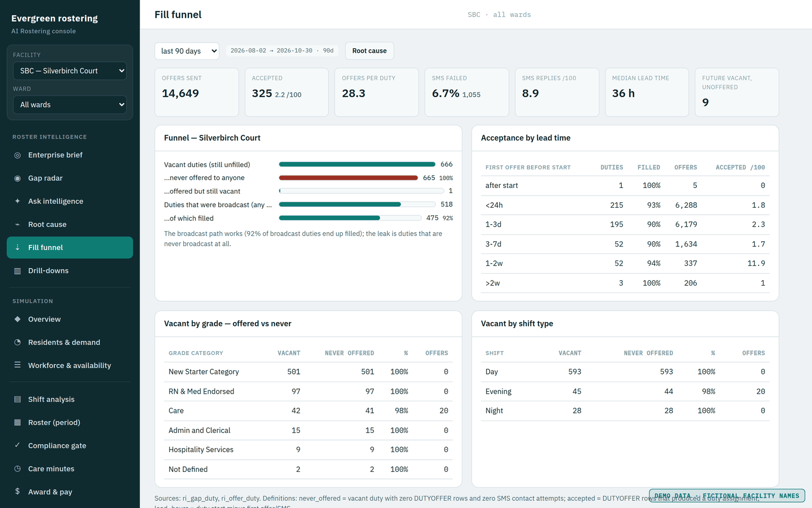Screen dimensions: 812x508
Task: Click the Evening shift row
Action: 625,391
